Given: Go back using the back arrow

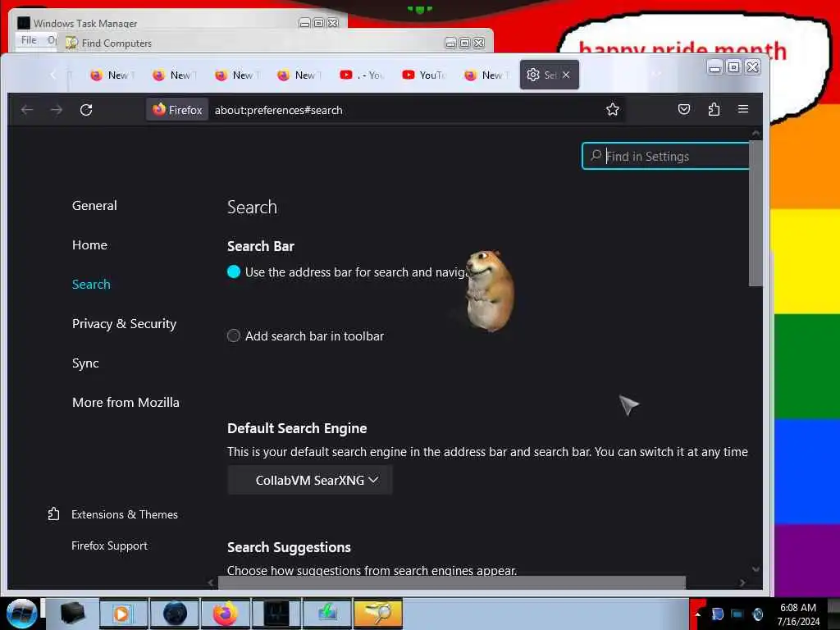Looking at the screenshot, I should (27, 110).
